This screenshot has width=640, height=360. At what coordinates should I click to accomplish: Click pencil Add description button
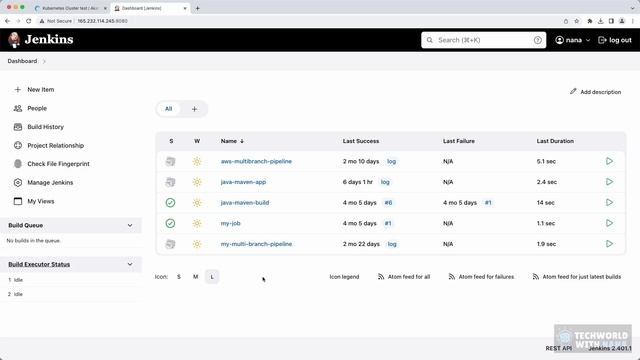596,92
